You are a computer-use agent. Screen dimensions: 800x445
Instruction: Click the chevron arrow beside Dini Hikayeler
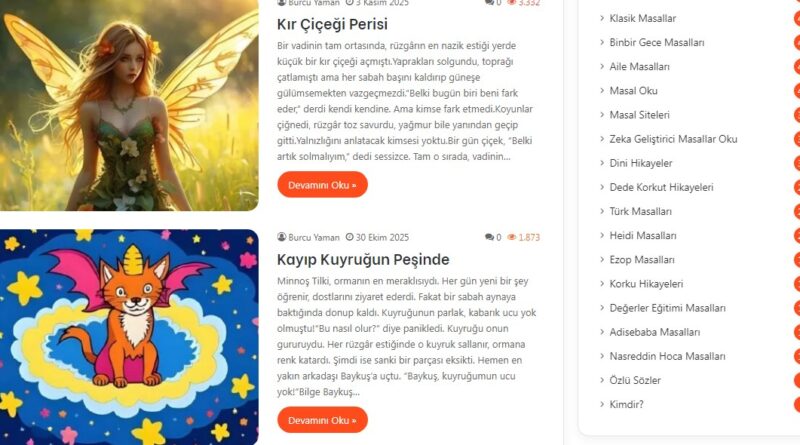[x=602, y=163]
